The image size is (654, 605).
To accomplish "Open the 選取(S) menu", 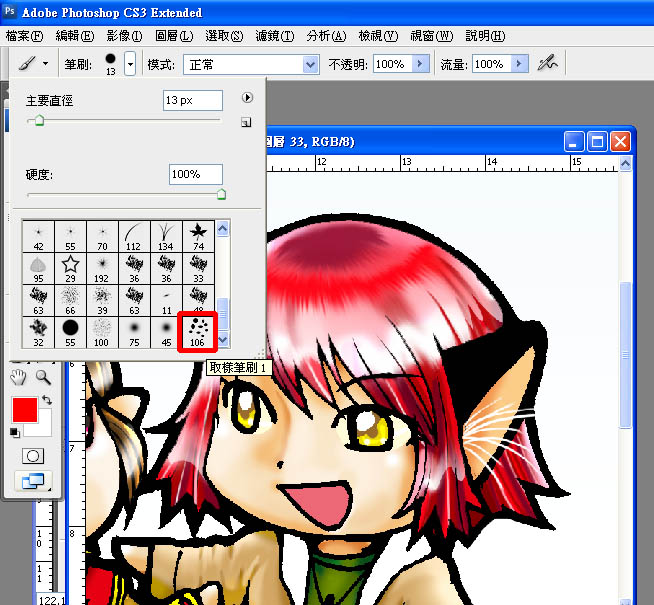I will (x=224, y=36).
